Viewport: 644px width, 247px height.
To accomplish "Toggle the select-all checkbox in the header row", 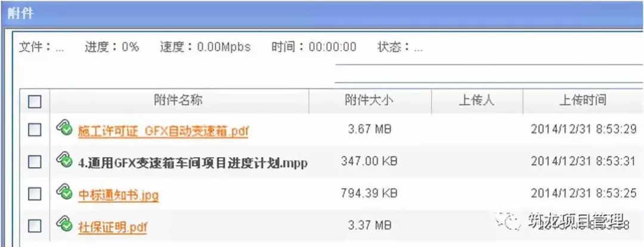I will click(x=35, y=101).
